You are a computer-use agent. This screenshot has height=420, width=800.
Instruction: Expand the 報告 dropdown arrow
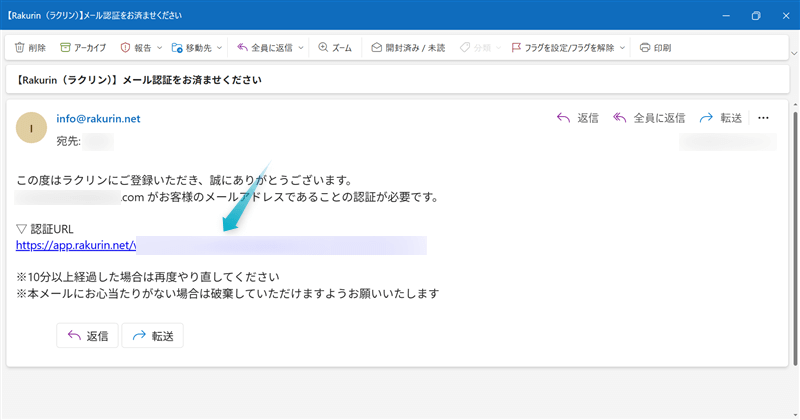(159, 47)
